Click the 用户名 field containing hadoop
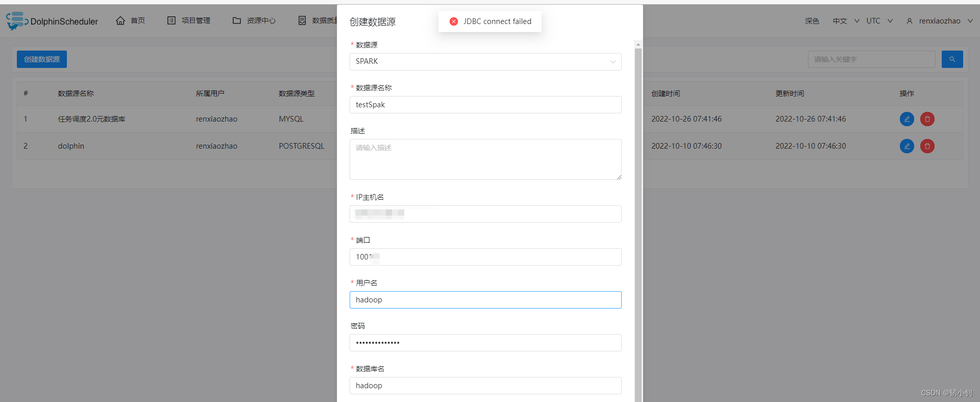The height and width of the screenshot is (402, 980). [485, 300]
